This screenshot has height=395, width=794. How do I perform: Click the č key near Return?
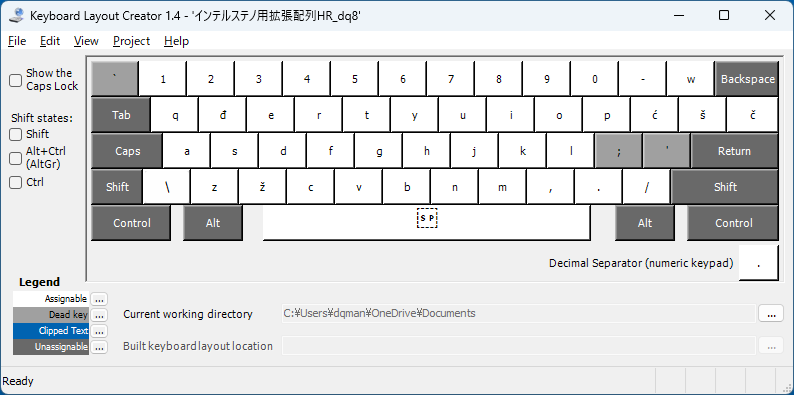click(753, 115)
